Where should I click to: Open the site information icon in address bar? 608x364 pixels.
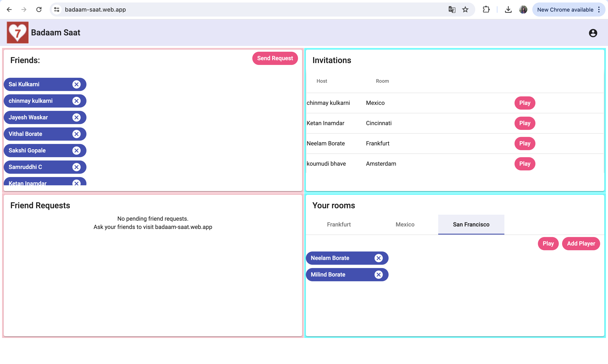(x=57, y=10)
